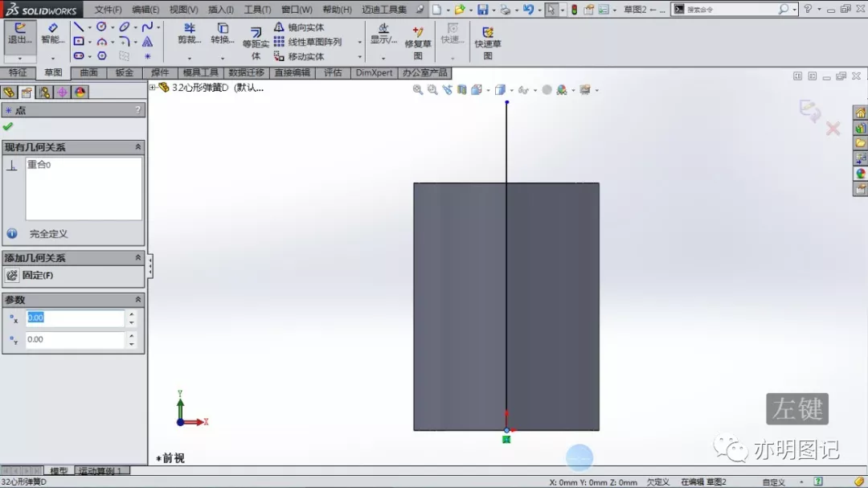Confirm the point with green checkmark
The height and width of the screenshot is (488, 868).
[x=8, y=127]
